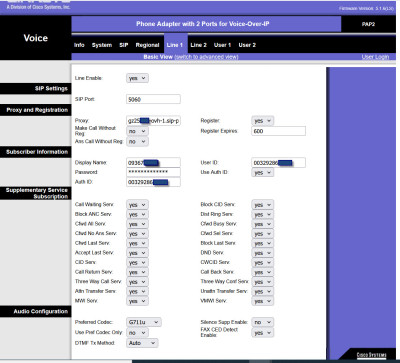Open Ans Call Without Reg dropdown
400x363 pixels.
pos(137,142)
